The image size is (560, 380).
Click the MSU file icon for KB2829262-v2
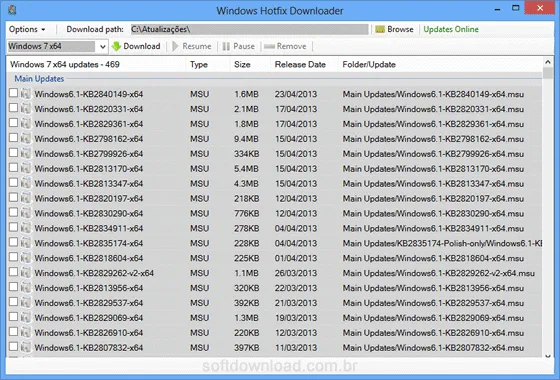click(x=26, y=273)
